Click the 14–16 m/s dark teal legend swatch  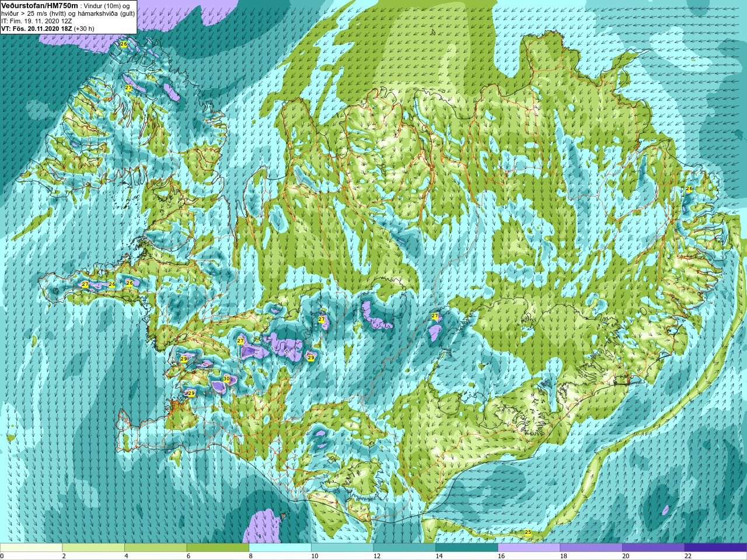[467, 548]
